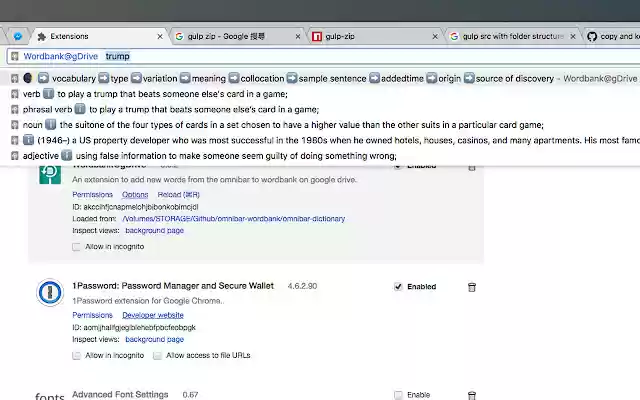Switch to the Extensions tab
This screenshot has width=640, height=400.
pyautogui.click(x=100, y=36)
